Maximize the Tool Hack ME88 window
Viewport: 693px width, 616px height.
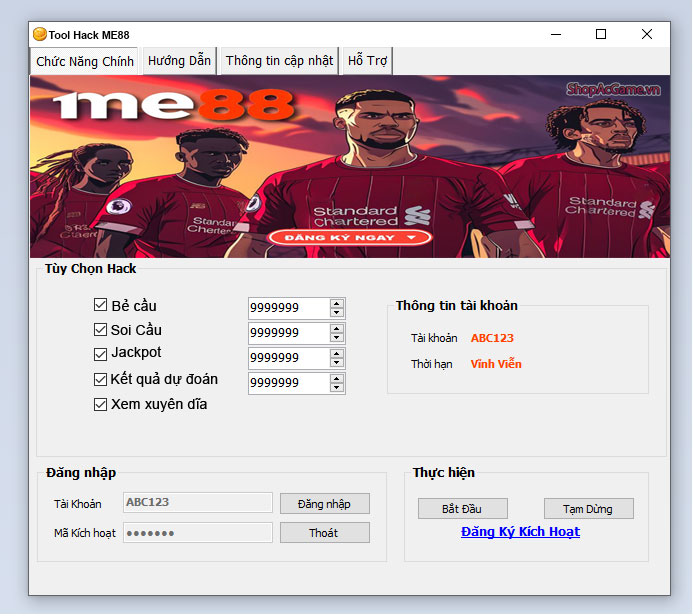[x=601, y=34]
